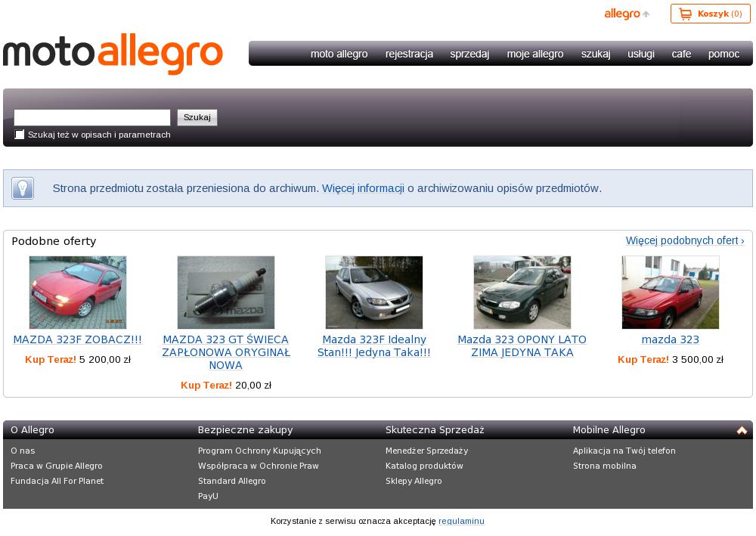This screenshot has height=536, width=756.
Task: Focus the search text field
Action: [x=92, y=118]
